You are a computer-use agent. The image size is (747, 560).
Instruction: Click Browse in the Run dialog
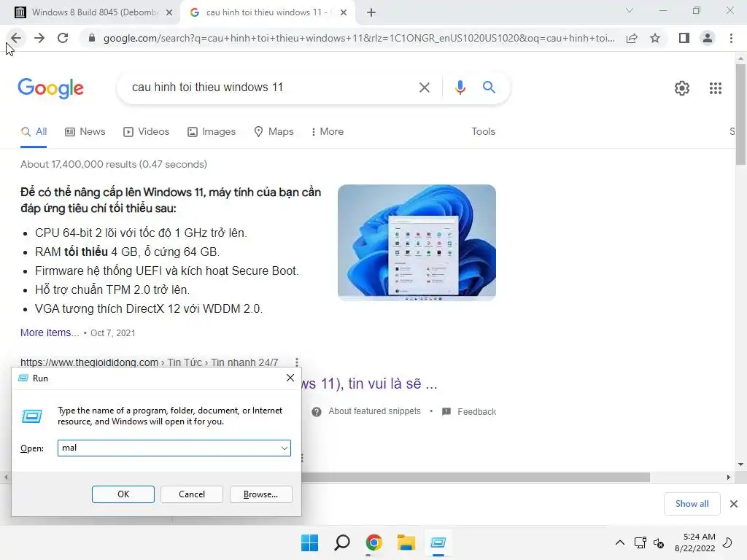coord(260,494)
